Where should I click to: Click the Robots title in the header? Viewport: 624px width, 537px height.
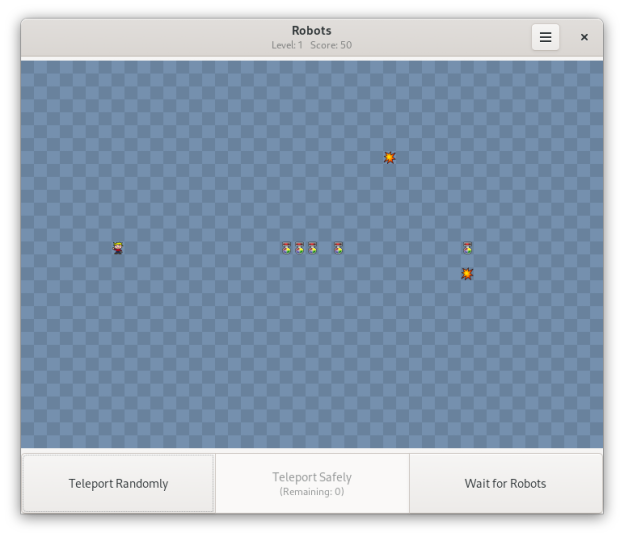pos(311,31)
